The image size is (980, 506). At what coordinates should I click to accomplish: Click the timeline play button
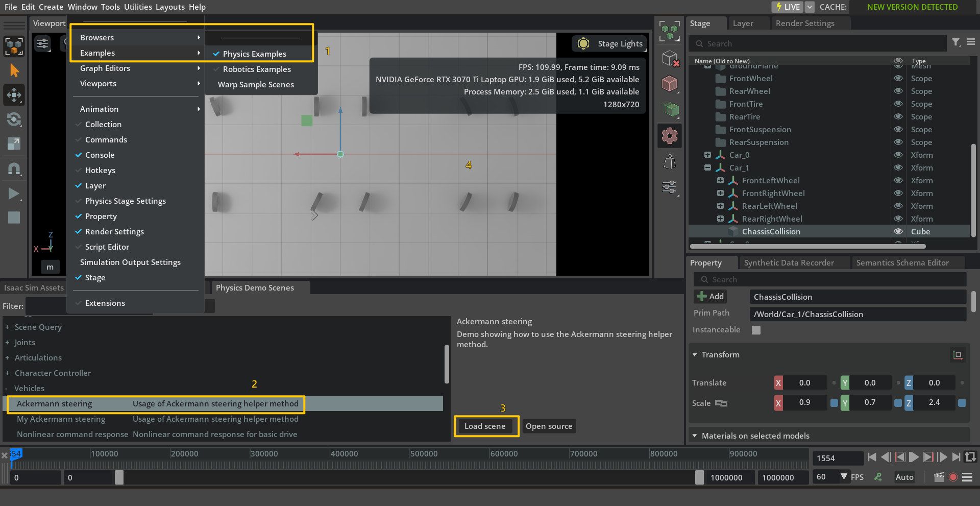coord(914,457)
